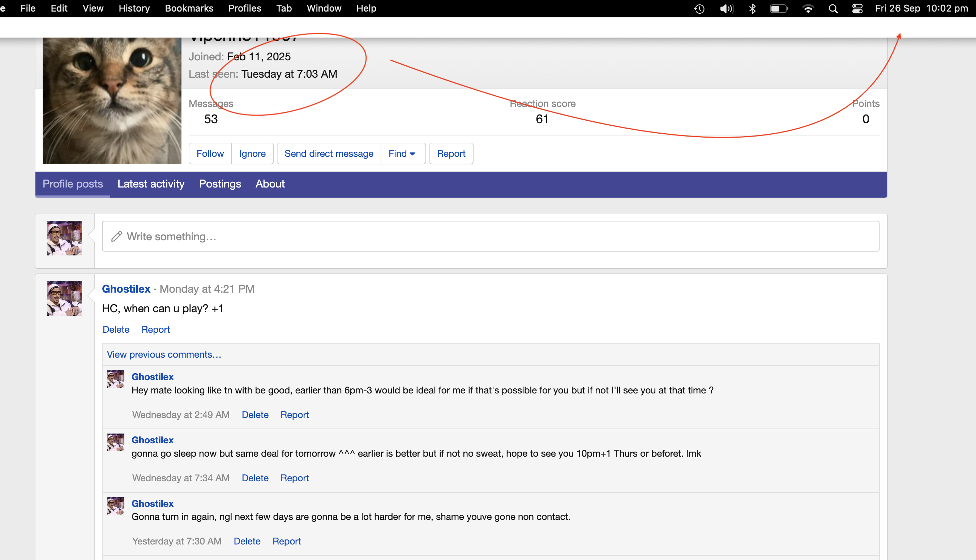
Task: Open the Wi-Fi menu icon
Action: 808,8
